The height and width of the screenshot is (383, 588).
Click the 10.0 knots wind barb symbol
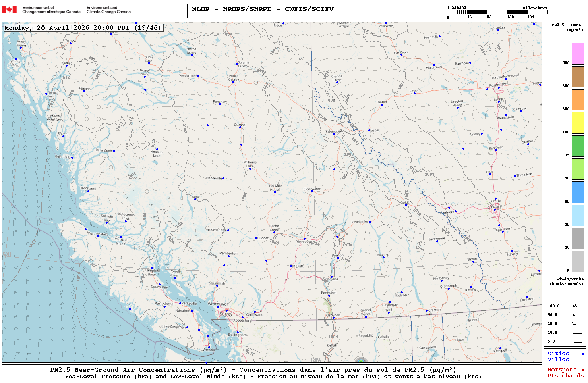(x=577, y=332)
